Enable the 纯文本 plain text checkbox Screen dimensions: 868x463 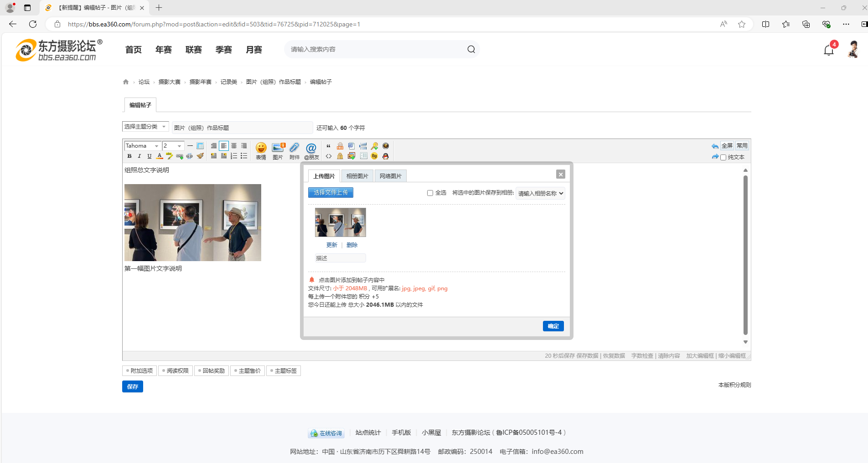[x=723, y=158]
